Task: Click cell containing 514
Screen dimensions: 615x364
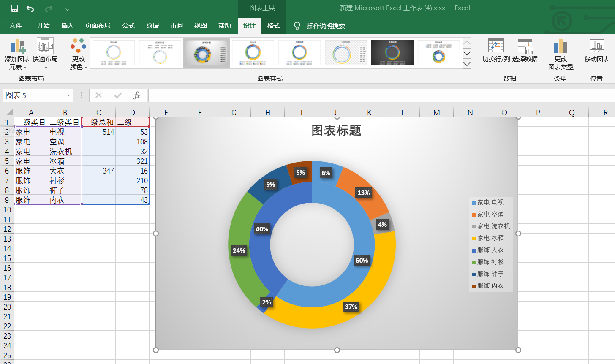Action: (99, 132)
